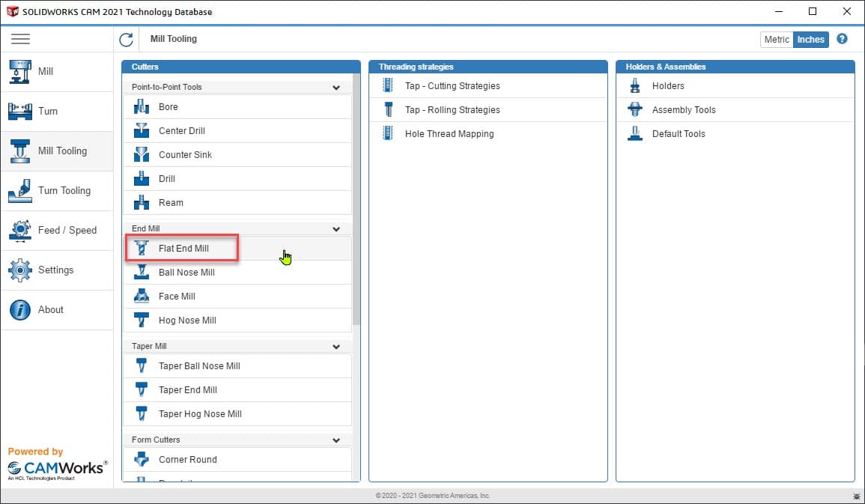865x504 pixels.
Task: Click the Taper End Mill icon
Action: [142, 390]
